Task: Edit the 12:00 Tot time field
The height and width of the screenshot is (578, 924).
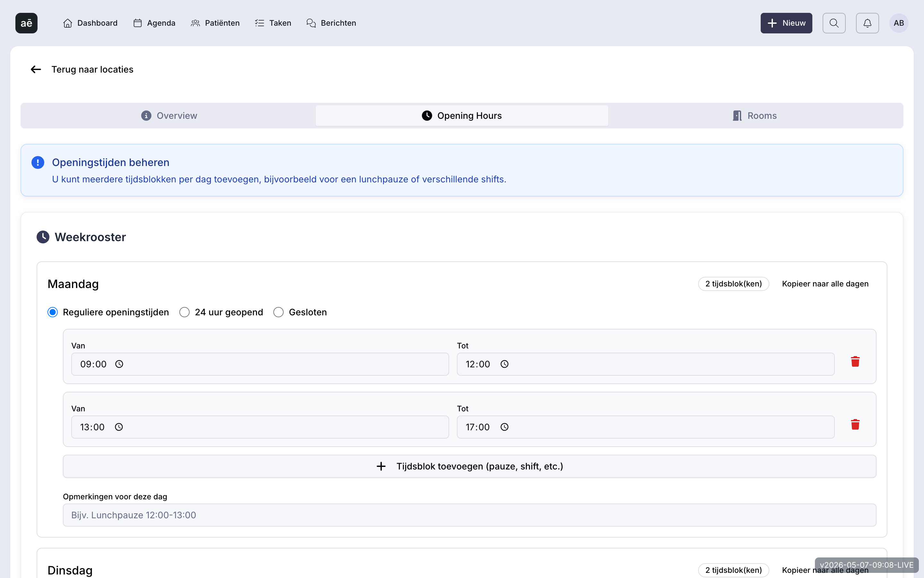Action: [646, 364]
